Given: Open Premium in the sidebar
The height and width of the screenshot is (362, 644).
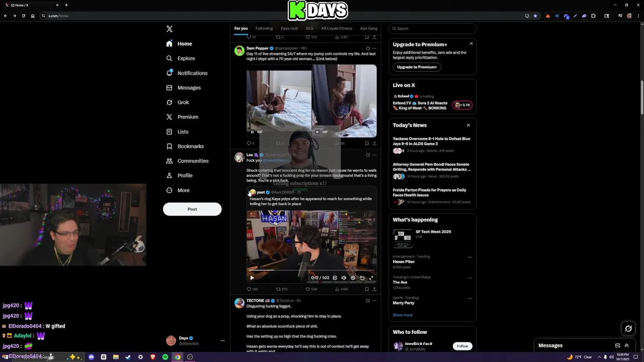Looking at the screenshot, I should (x=182, y=117).
